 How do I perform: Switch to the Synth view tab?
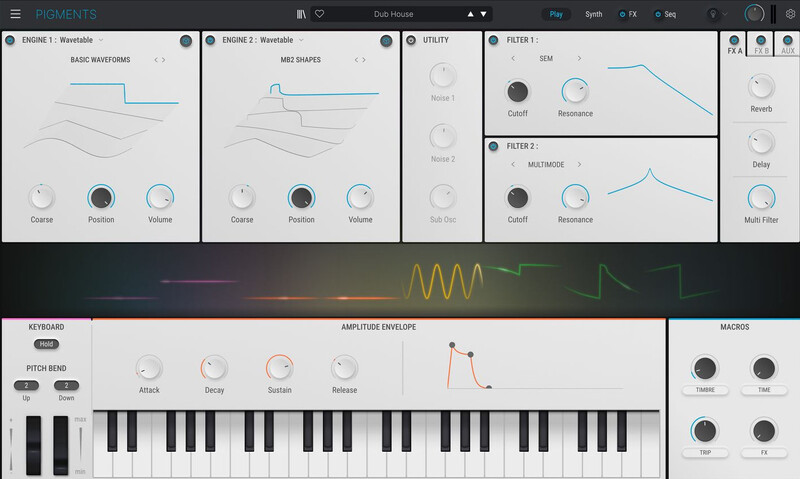[x=593, y=14]
